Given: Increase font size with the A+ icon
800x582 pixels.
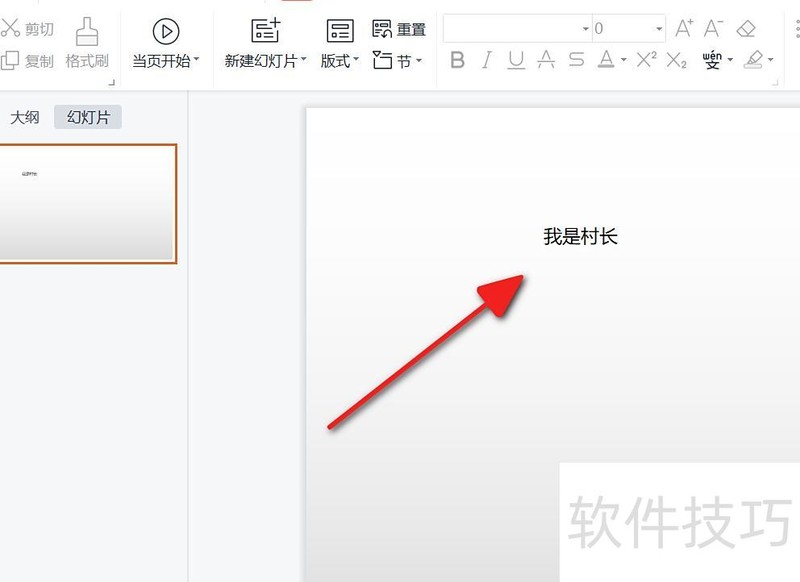Looking at the screenshot, I should (684, 27).
